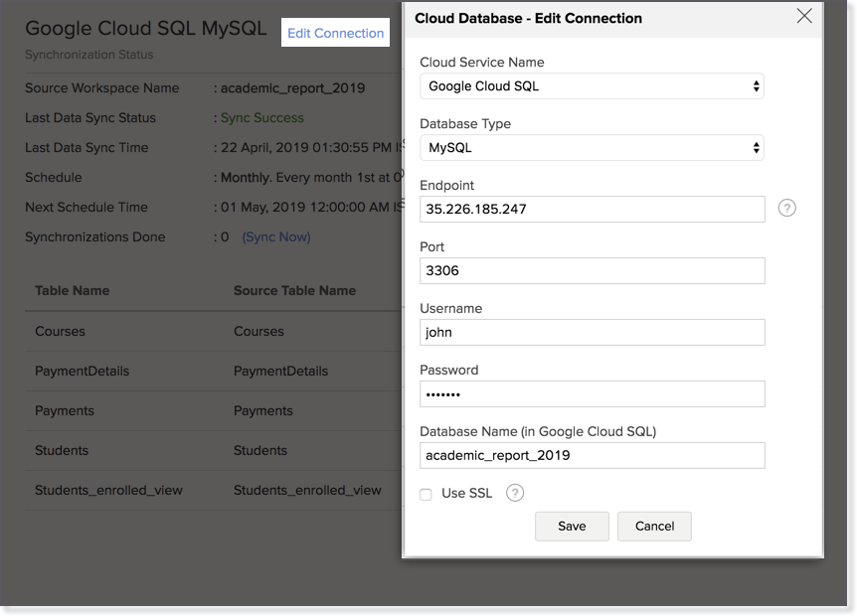Screen dimensions: 857x616
Task: Click the Sync Now link
Action: (x=276, y=237)
